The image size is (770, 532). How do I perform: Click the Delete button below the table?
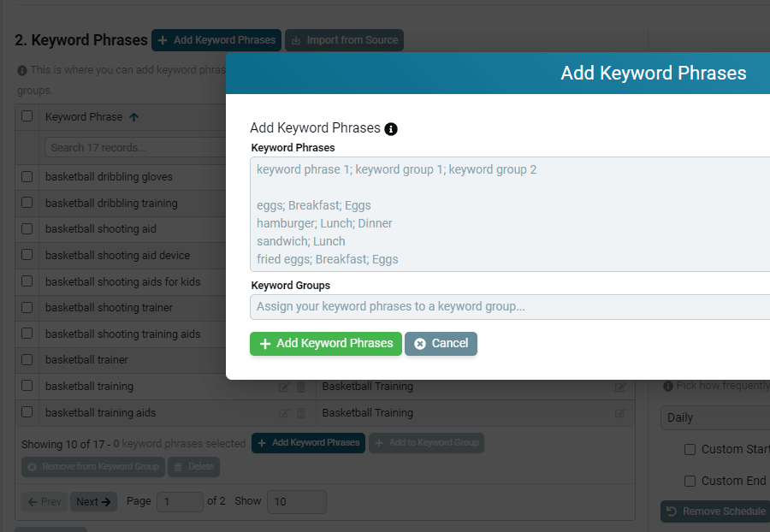tap(193, 467)
